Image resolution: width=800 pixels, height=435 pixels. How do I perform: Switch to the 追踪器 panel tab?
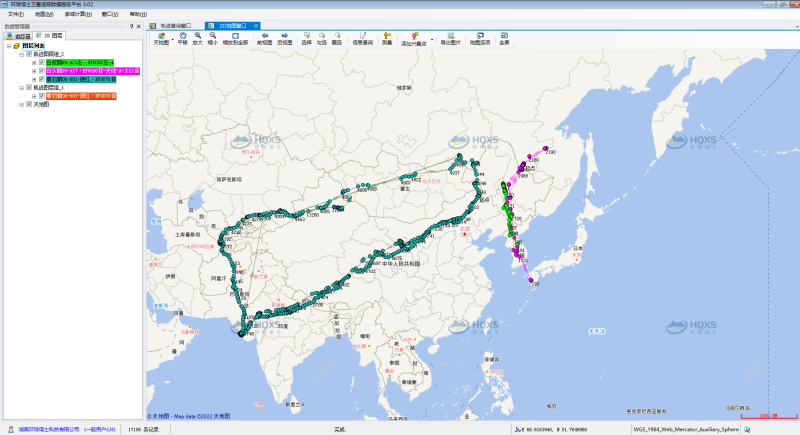pyautogui.click(x=19, y=35)
